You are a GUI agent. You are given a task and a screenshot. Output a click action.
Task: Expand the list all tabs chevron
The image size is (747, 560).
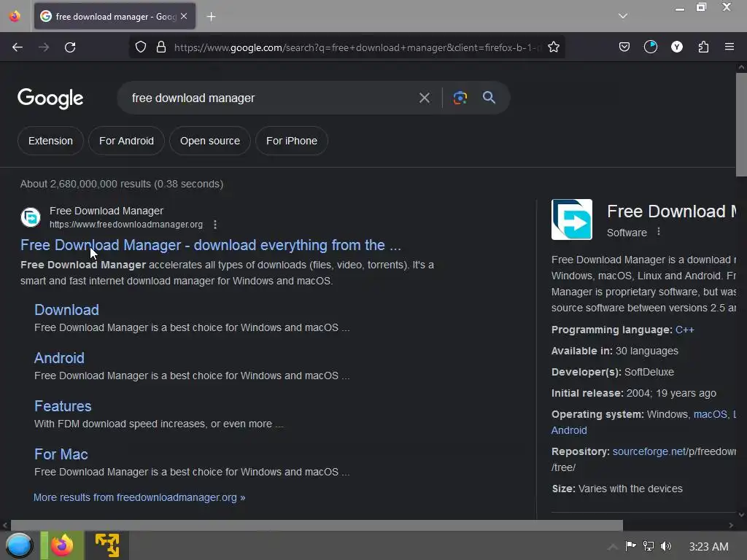pyautogui.click(x=623, y=16)
